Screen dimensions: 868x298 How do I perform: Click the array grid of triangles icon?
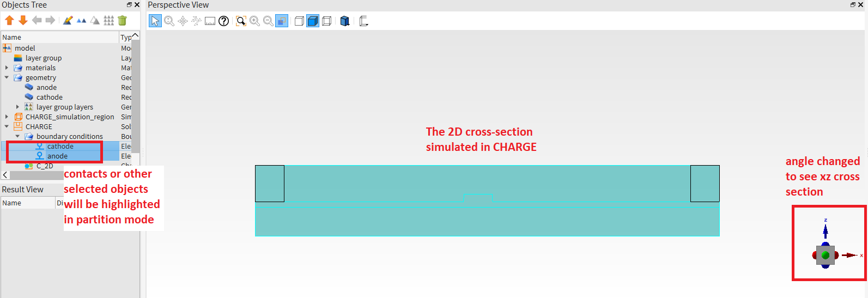pyautogui.click(x=108, y=21)
